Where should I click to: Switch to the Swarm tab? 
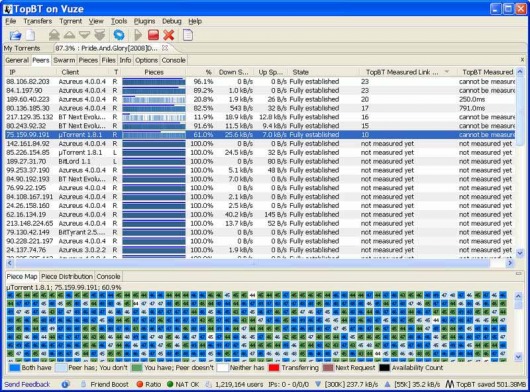[64, 60]
